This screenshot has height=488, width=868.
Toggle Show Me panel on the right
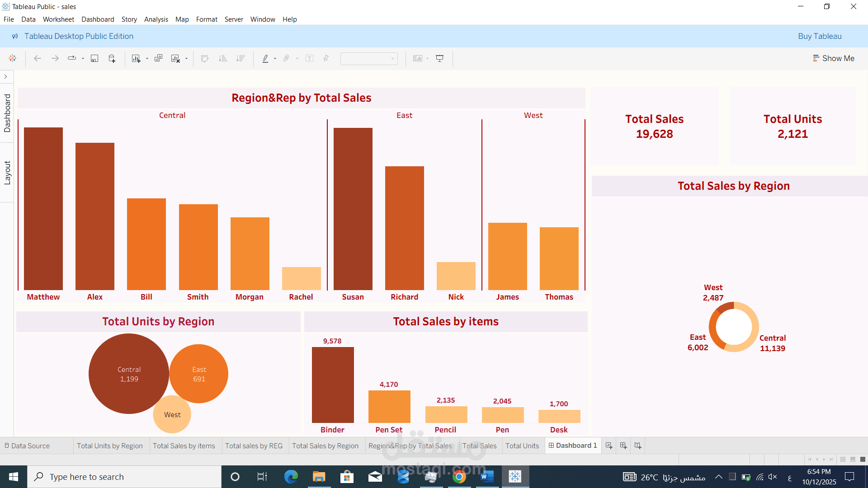click(834, 58)
